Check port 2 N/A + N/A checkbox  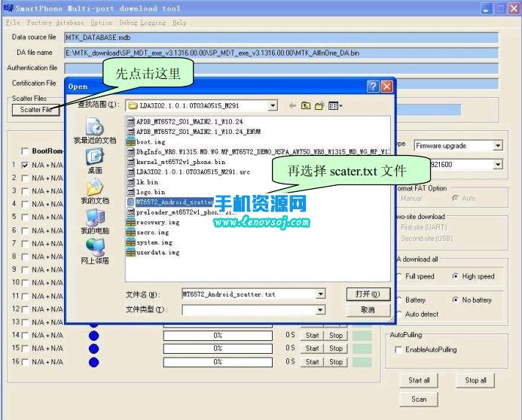click(25, 178)
